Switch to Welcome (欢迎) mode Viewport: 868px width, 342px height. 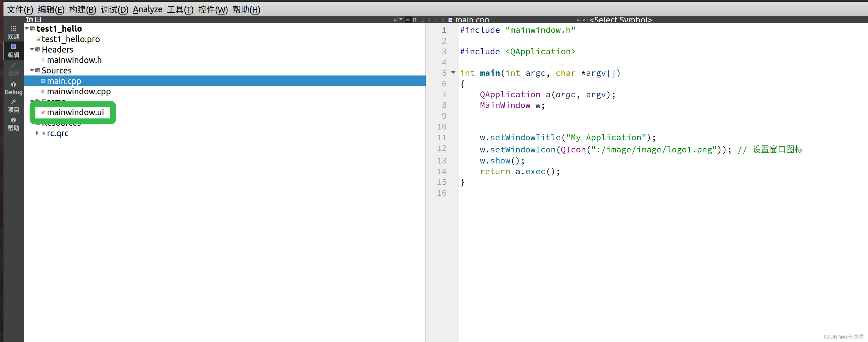pos(13,33)
